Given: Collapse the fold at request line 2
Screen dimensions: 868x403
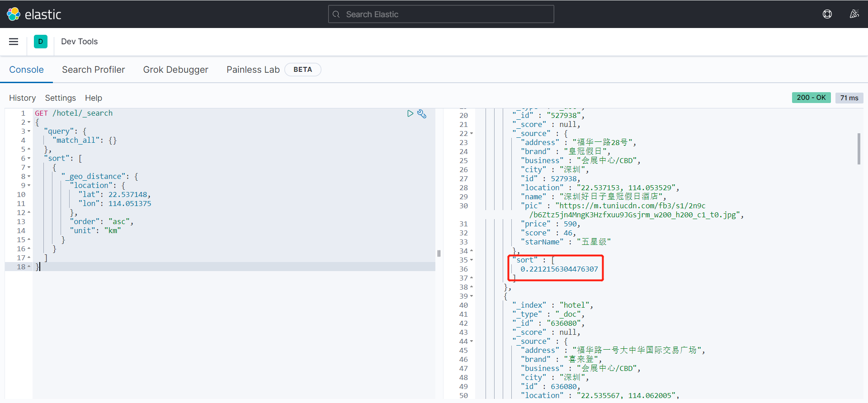Looking at the screenshot, I should pos(29,122).
